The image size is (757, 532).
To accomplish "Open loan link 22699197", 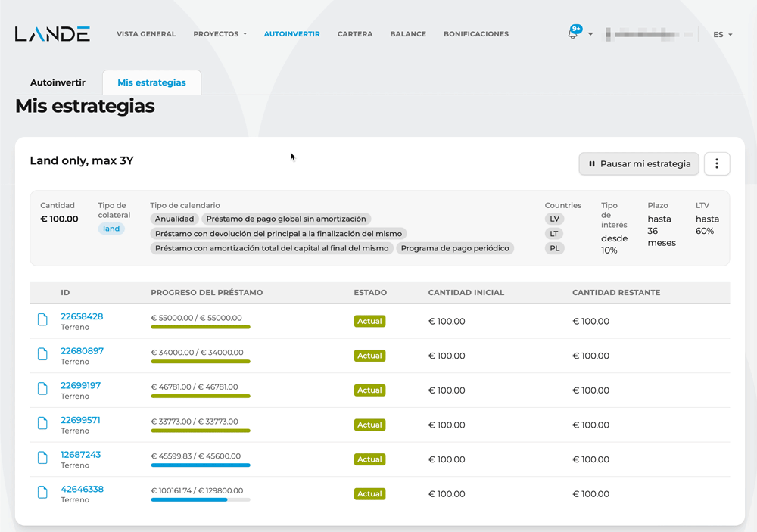I will 81,385.
